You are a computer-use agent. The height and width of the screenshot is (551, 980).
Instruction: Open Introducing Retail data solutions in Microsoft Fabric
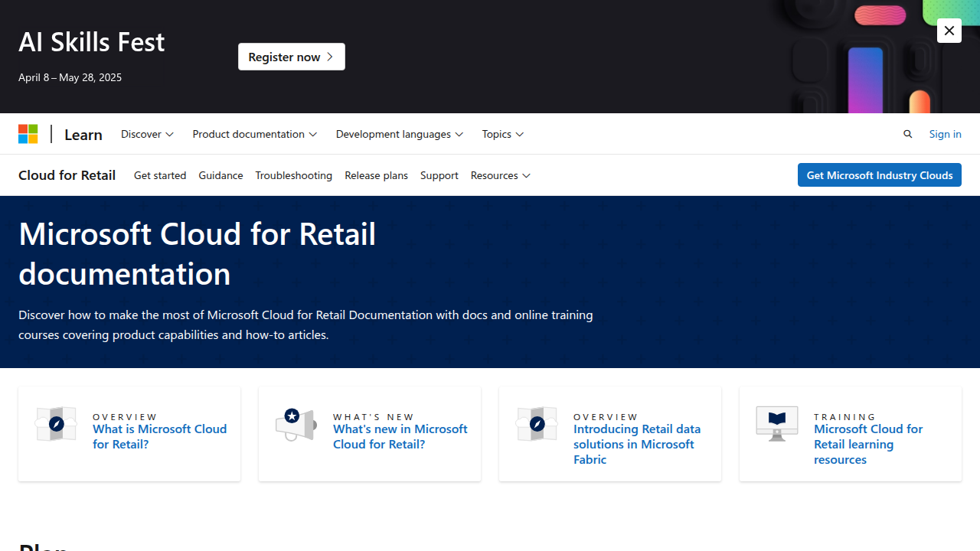tap(637, 444)
